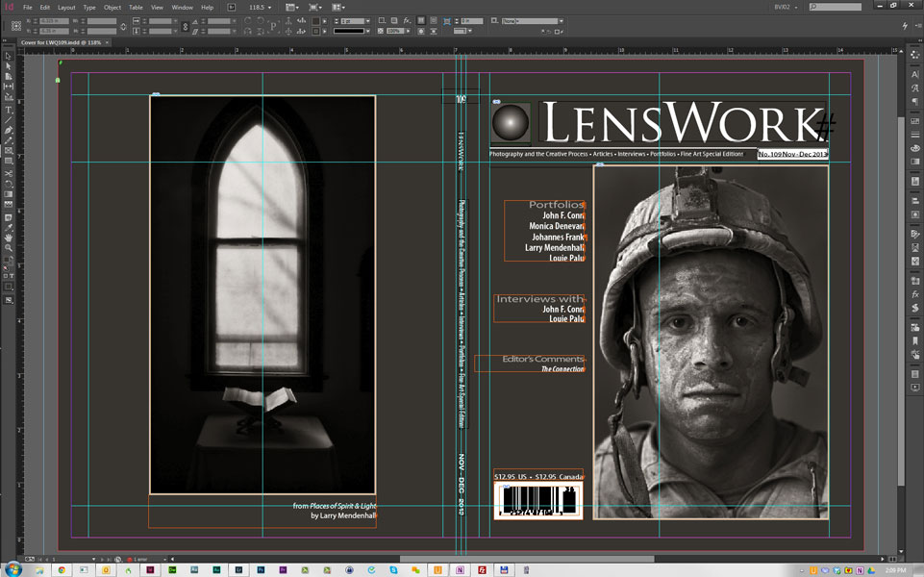Select the Hand tool

click(x=9, y=238)
